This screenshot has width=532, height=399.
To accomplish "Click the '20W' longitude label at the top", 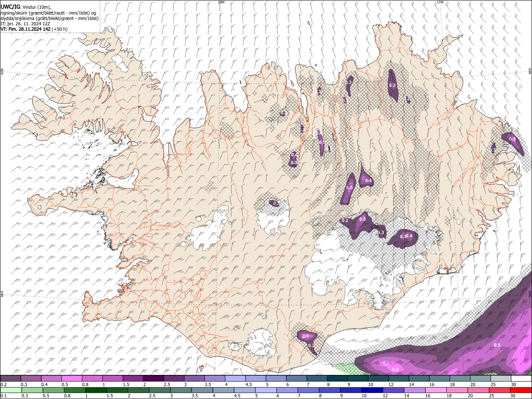I will click(221, 2).
